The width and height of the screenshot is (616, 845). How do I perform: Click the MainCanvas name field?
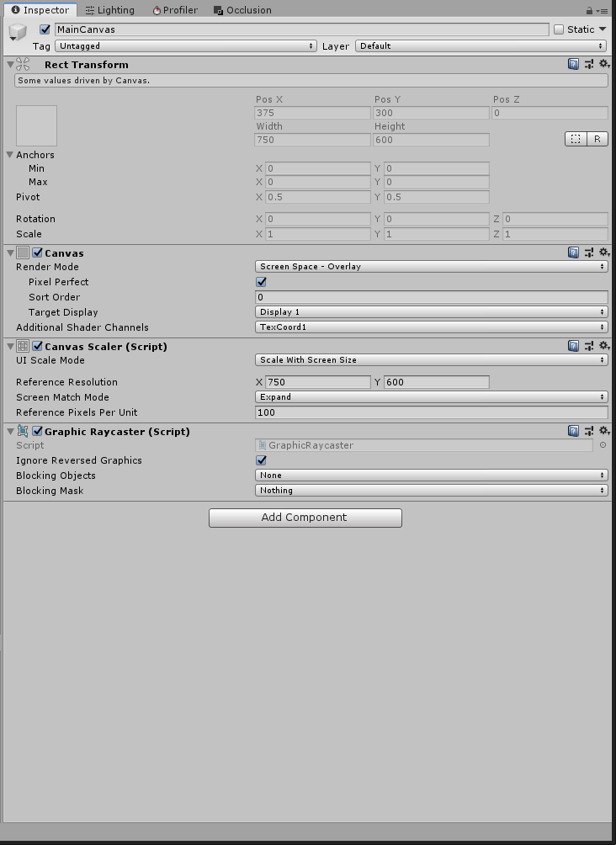(302, 29)
